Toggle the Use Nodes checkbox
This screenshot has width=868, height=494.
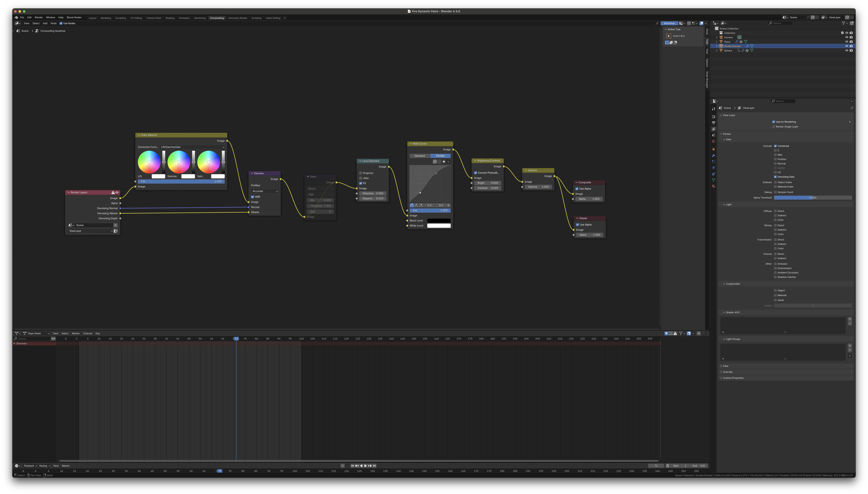click(61, 23)
